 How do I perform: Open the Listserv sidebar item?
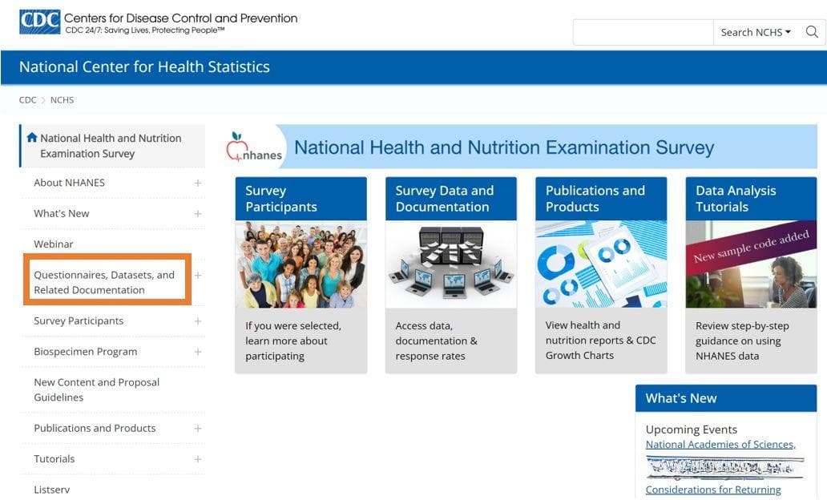[51, 490]
